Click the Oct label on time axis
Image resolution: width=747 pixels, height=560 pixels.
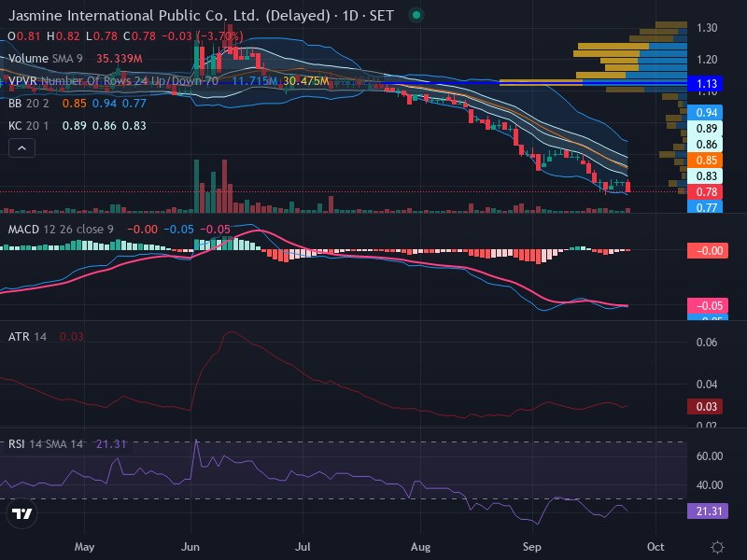[655, 547]
